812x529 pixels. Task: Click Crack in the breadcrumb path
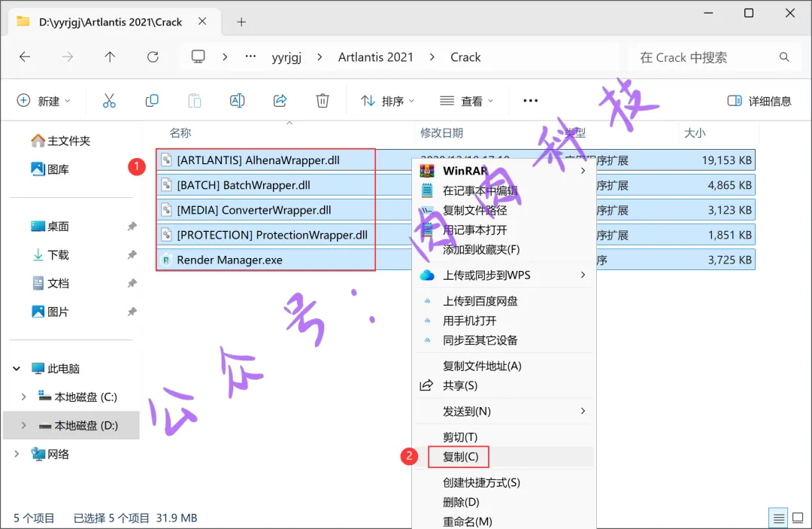[x=465, y=57]
